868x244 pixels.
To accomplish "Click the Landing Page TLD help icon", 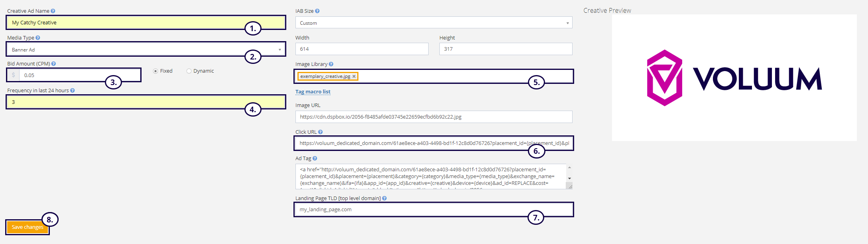I will (384, 198).
